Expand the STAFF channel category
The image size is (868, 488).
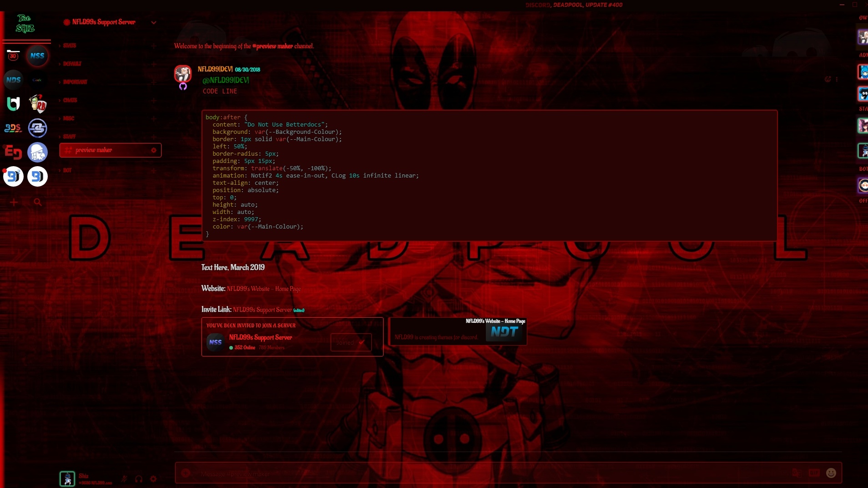click(x=69, y=137)
